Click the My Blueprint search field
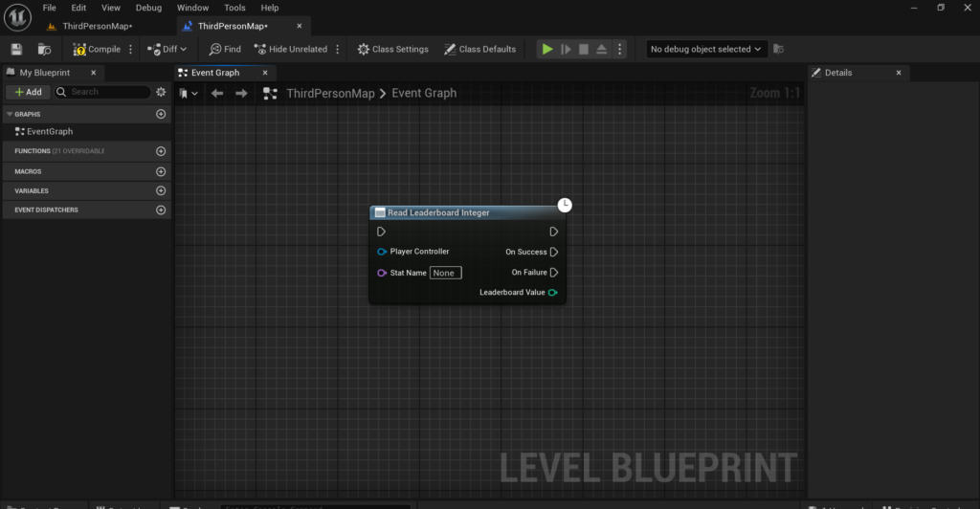 click(102, 92)
